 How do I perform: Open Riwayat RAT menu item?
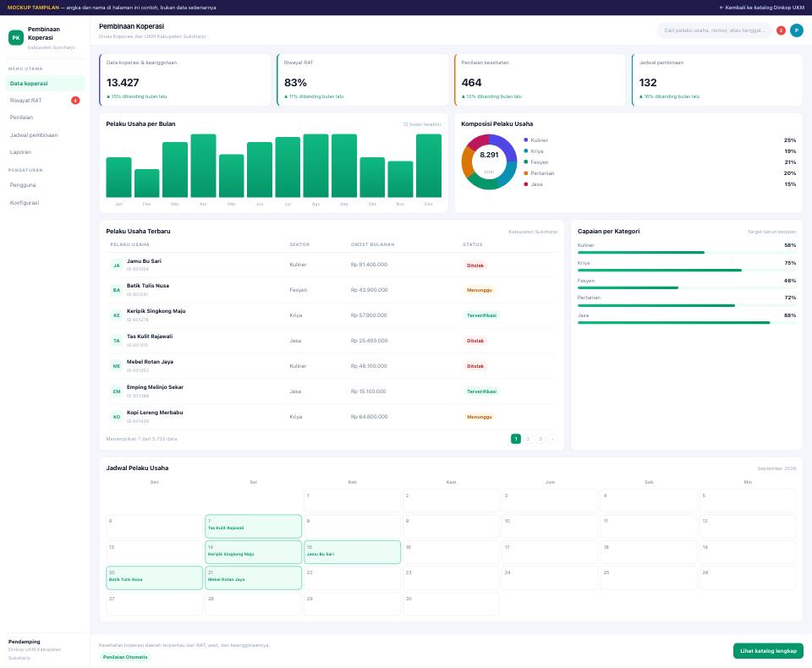[x=45, y=101]
